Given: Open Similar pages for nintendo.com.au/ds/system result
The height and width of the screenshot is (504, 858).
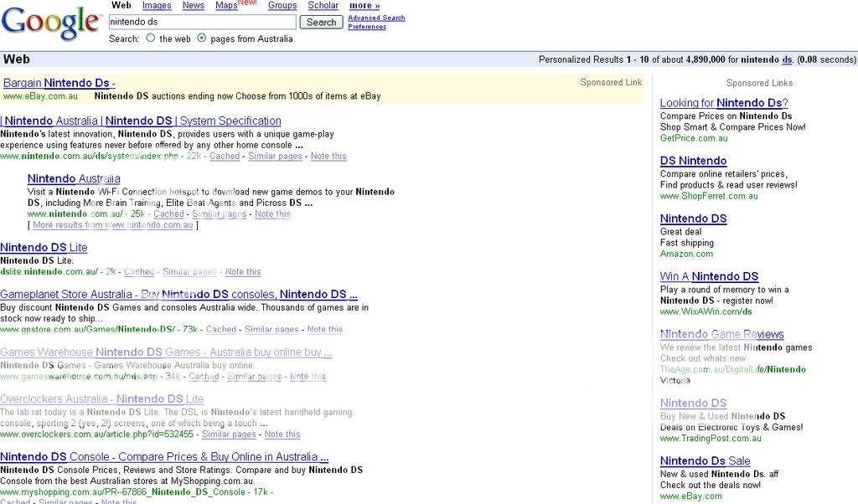Looking at the screenshot, I should [x=275, y=157].
